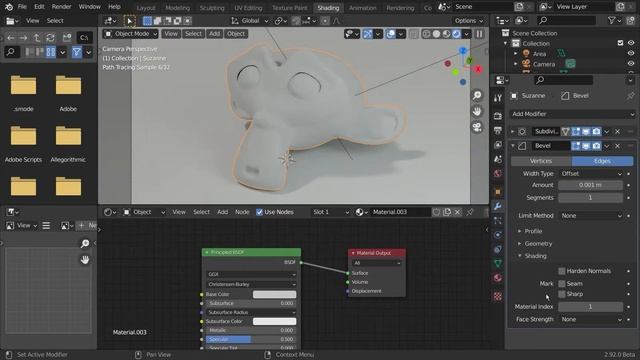Toggle Use Nodes checkbox

[259, 212]
